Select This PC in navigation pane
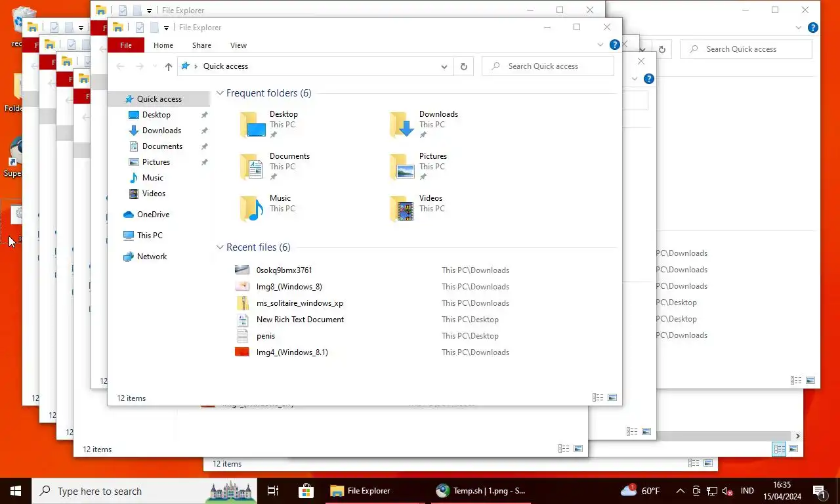 150,236
